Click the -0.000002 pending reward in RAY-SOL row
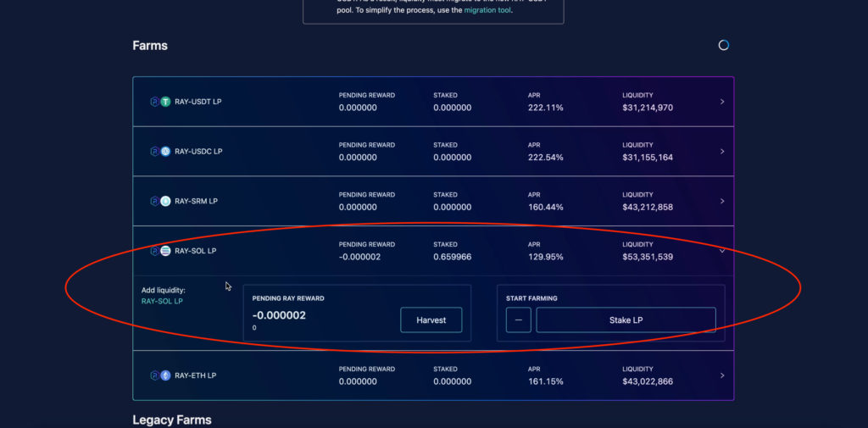 tap(359, 257)
